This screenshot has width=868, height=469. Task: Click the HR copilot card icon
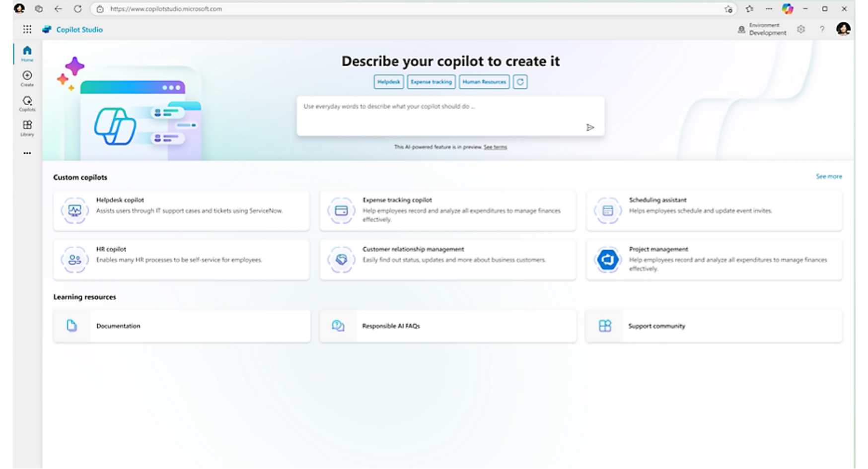(74, 260)
